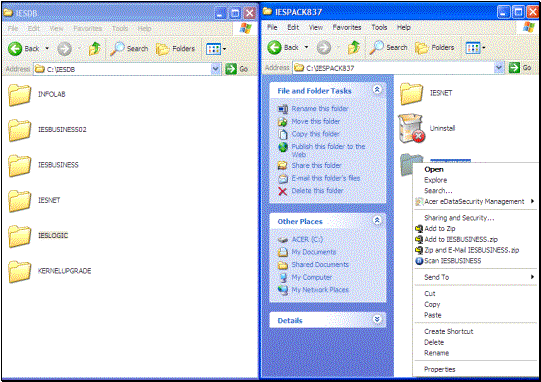This screenshot has height=382, width=541.
Task: Expand address dropdown in IESPACK837 window
Action: pyautogui.click(x=499, y=68)
